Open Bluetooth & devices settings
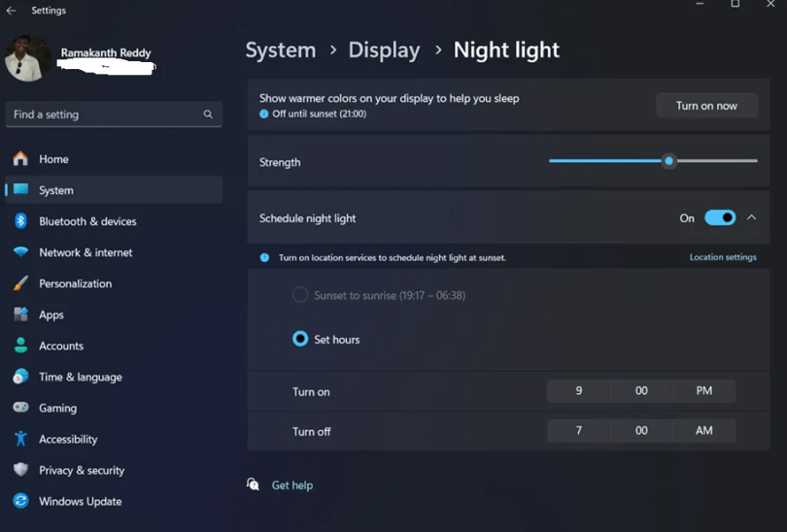787x532 pixels. coord(114,221)
